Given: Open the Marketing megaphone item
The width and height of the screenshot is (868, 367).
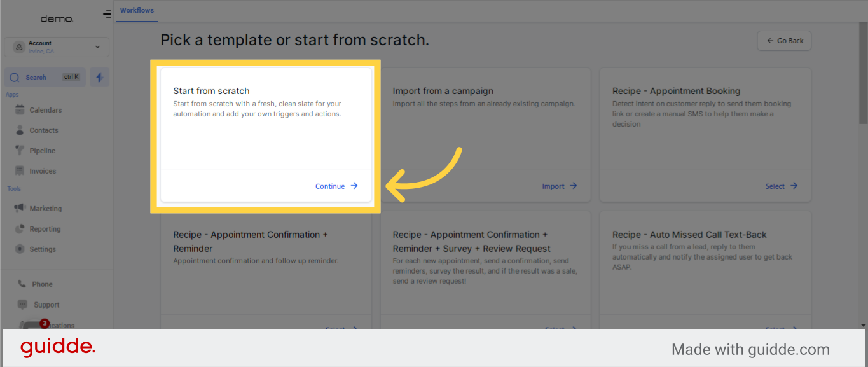Looking at the screenshot, I should (x=38, y=209).
